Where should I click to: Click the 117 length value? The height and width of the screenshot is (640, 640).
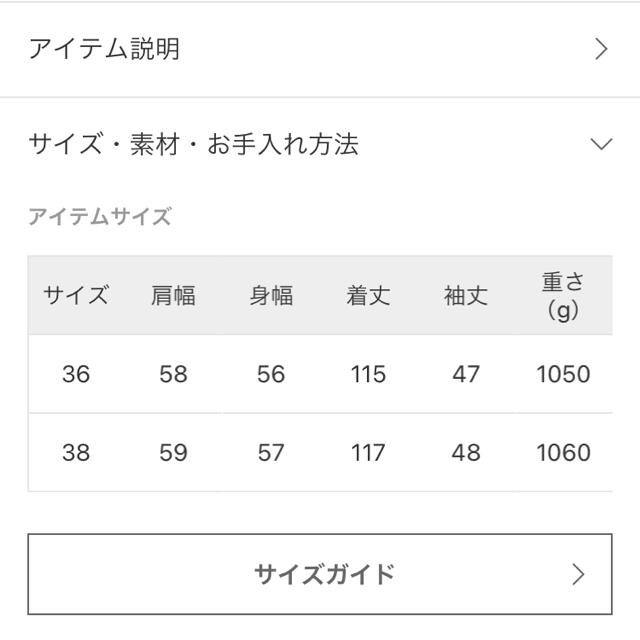point(368,452)
